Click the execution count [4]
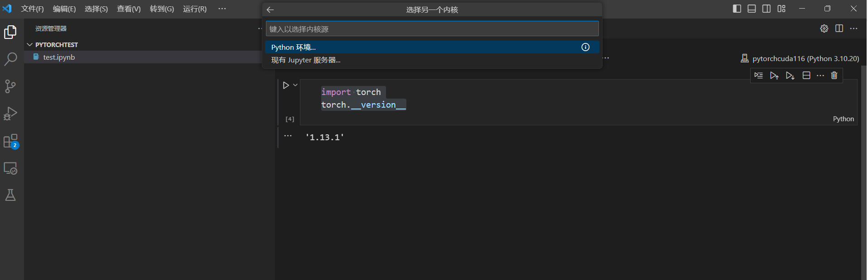The image size is (868, 280). (x=290, y=119)
